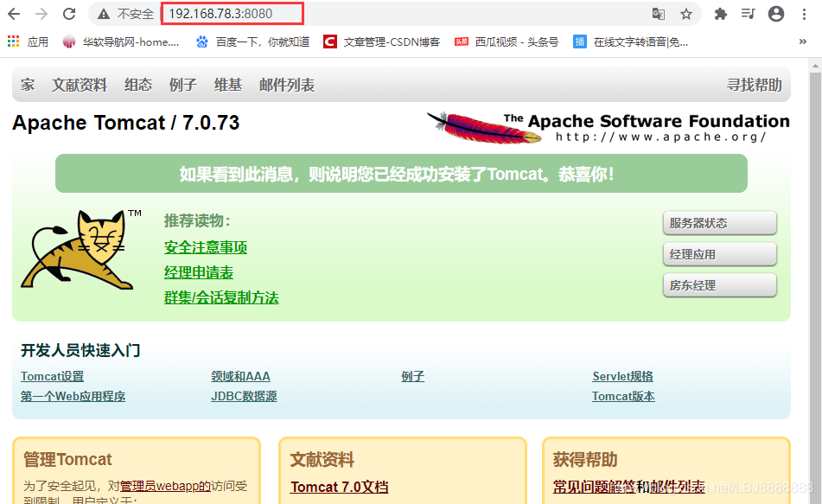Reload the page with the refresh icon
Viewport: 822px width, 504px height.
[69, 14]
